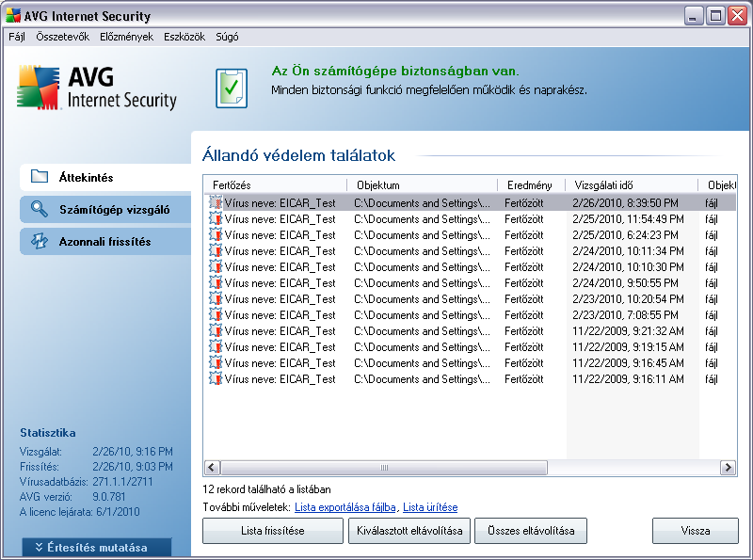The image size is (753, 560).
Task: Click the Lista ürítése link
Action: 430,507
